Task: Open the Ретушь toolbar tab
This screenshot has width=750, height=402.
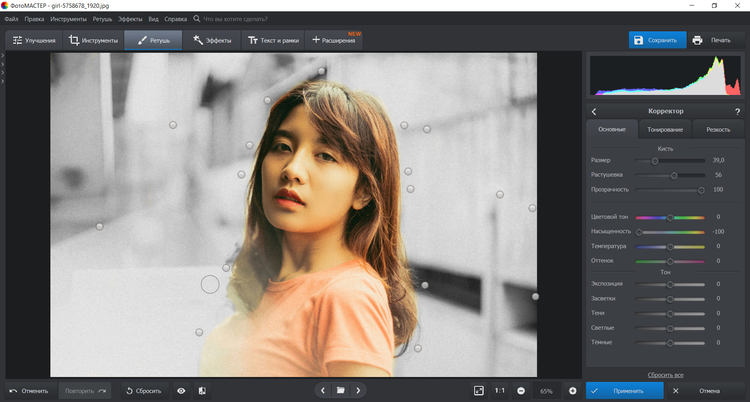Action: coord(153,40)
